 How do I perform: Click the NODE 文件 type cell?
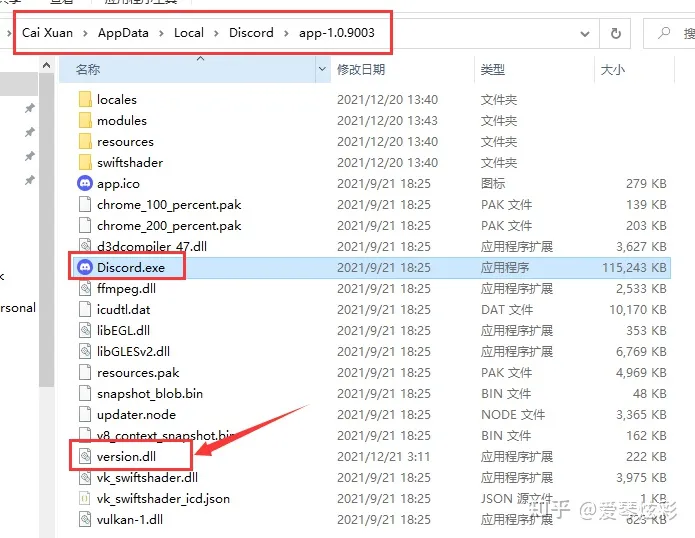pyautogui.click(x=513, y=414)
